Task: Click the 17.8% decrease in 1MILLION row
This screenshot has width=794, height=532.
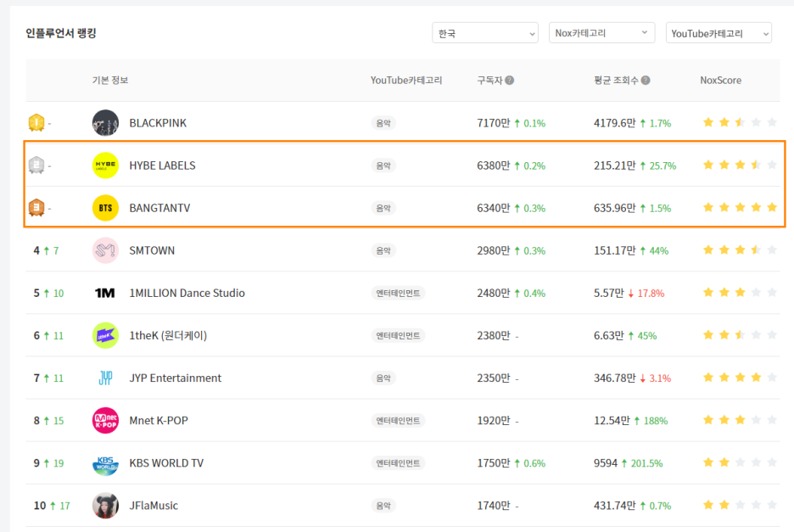Action: click(646, 294)
